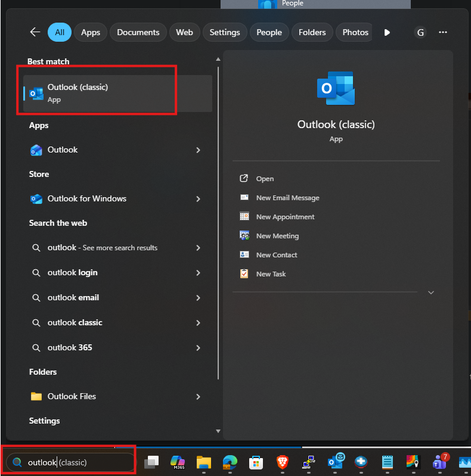Click the taskbar search box
Image resolution: width=471 pixels, height=476 pixels.
point(70,462)
